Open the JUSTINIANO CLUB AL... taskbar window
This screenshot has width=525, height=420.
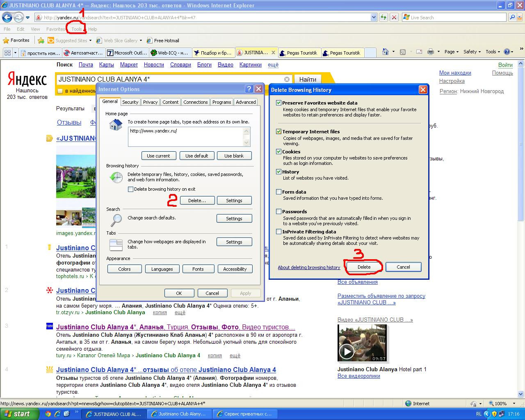[114, 414]
